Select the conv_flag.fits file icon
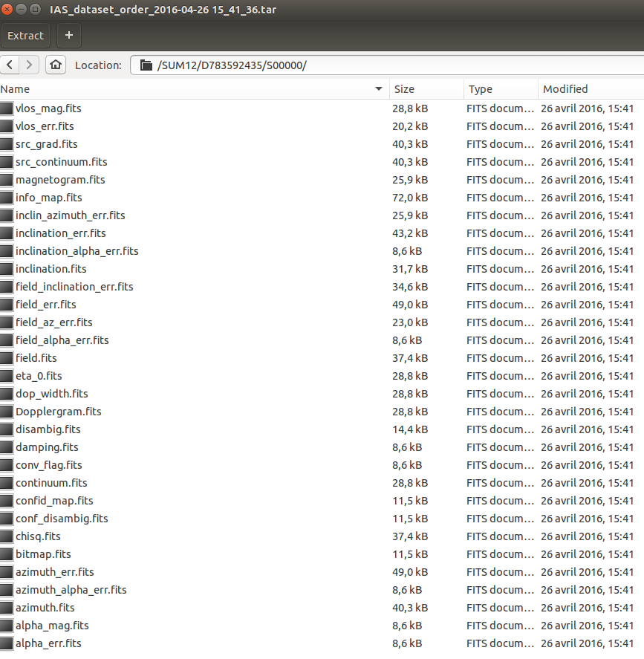Image resolution: width=644 pixels, height=659 pixels. [x=6, y=465]
